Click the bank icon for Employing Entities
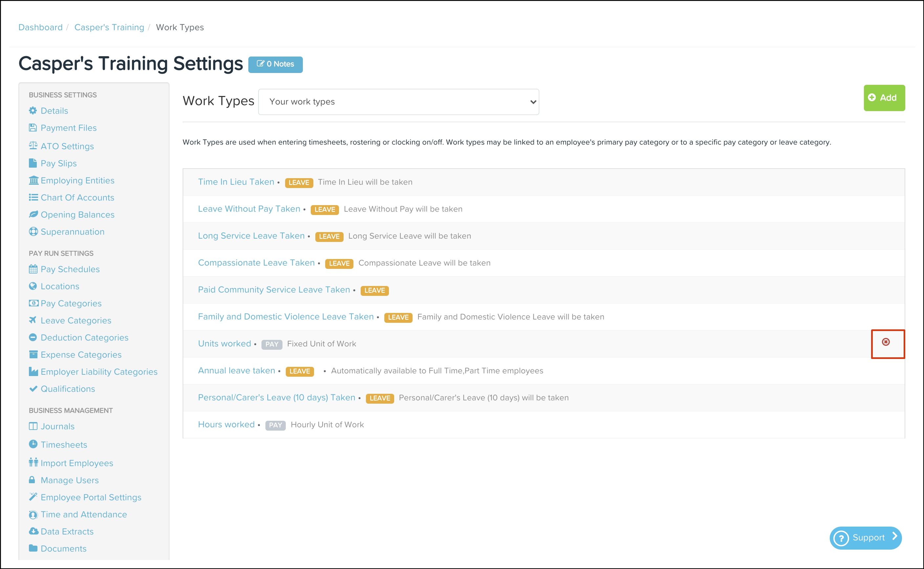 click(34, 180)
